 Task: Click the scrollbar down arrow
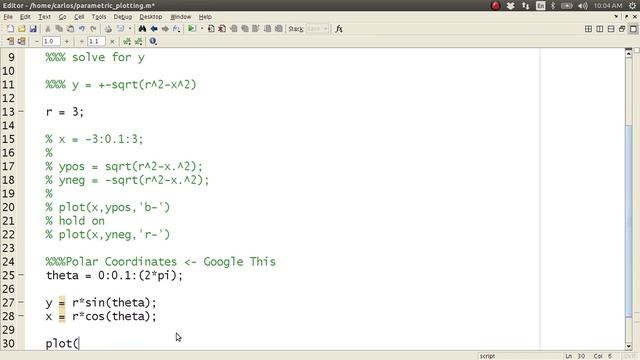pyautogui.click(x=629, y=346)
